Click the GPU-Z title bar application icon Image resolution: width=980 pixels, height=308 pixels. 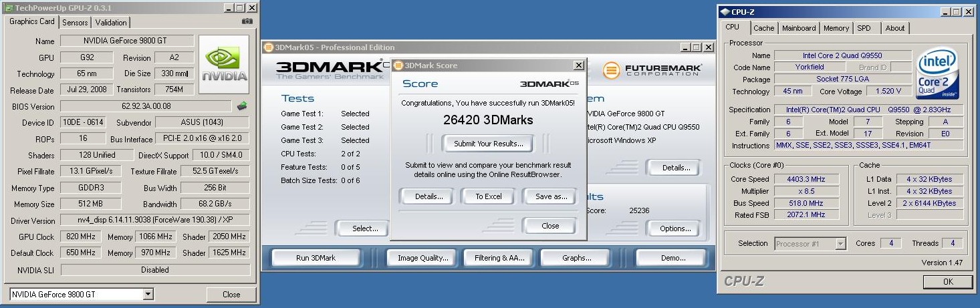(x=7, y=7)
